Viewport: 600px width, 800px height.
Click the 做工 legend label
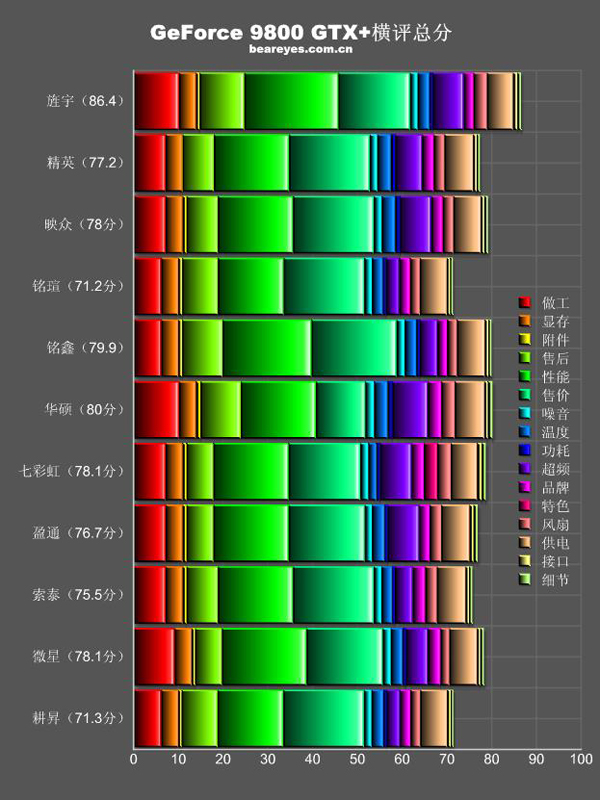pos(555,303)
